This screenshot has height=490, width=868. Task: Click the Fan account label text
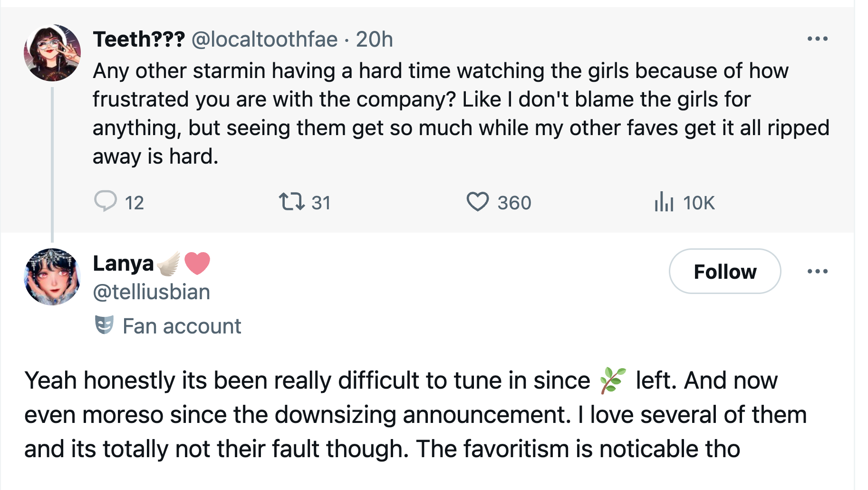pyautogui.click(x=182, y=326)
